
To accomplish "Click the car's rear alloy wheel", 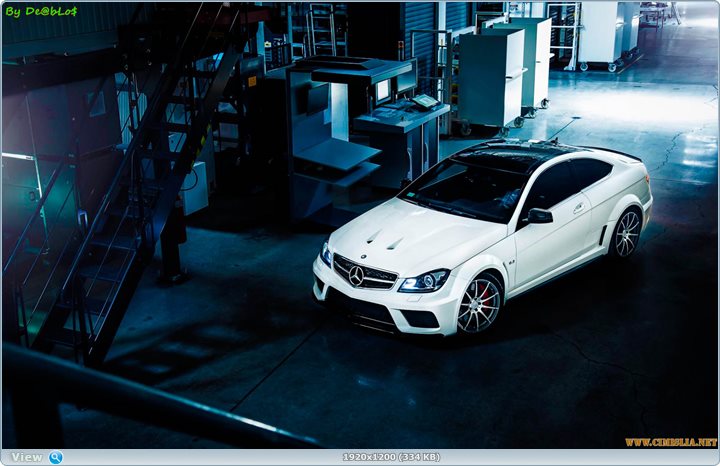I will [x=627, y=232].
